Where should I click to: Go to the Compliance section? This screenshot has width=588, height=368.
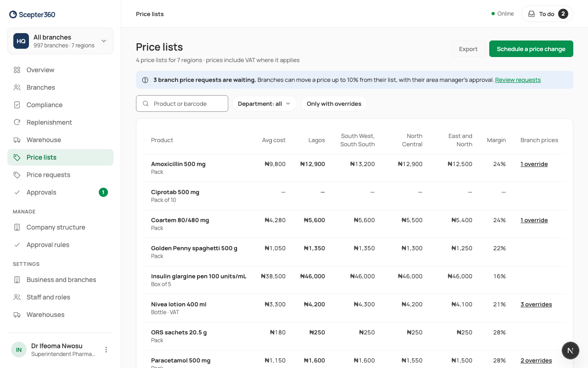pyautogui.click(x=60, y=105)
